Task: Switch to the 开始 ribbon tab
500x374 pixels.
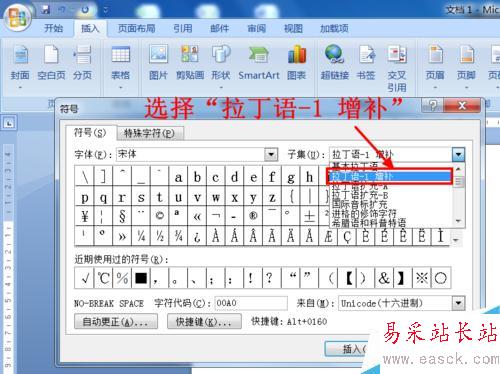Action: [x=53, y=28]
